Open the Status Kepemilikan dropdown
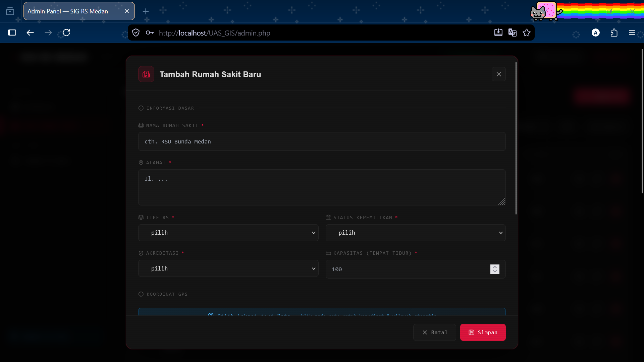644x362 pixels. point(416,233)
